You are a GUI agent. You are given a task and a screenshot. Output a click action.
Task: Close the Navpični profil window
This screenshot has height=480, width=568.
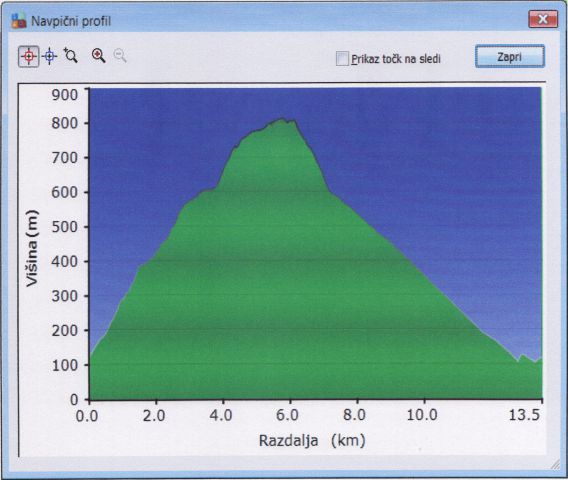[x=543, y=19]
